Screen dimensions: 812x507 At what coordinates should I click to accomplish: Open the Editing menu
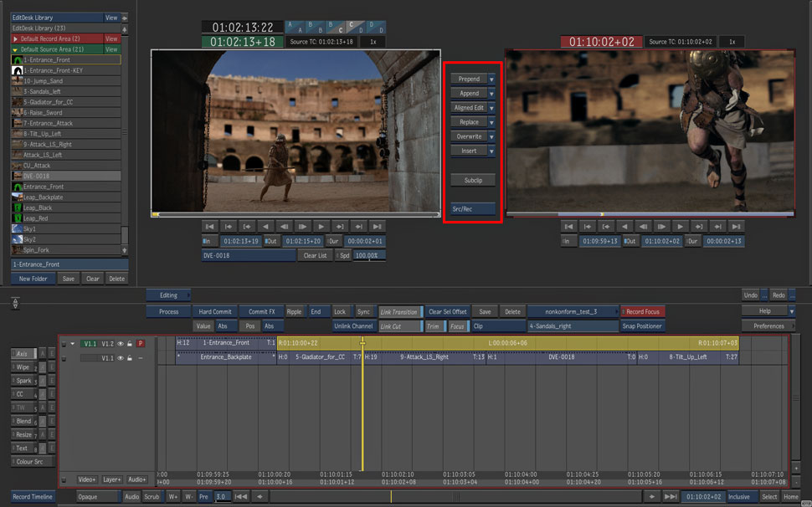168,294
